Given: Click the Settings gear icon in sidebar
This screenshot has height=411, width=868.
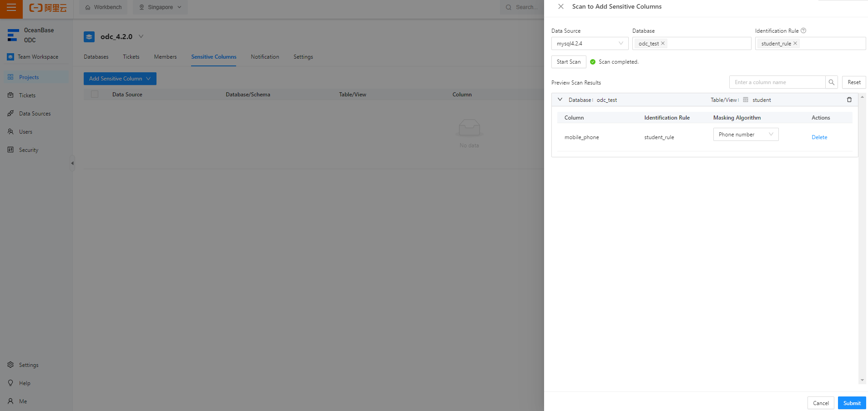Looking at the screenshot, I should click(10, 365).
